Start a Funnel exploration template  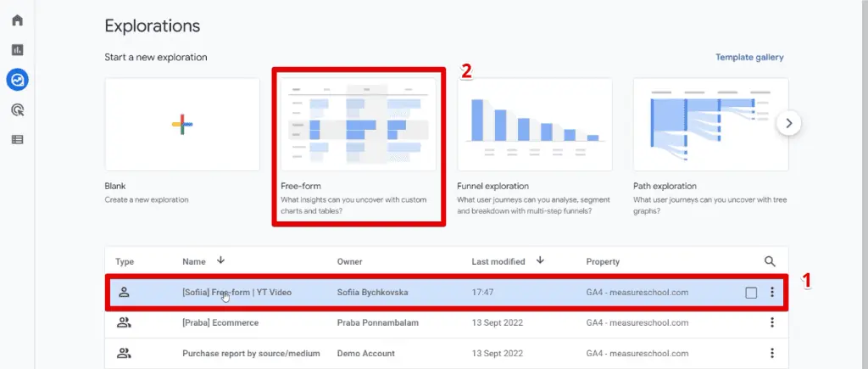click(534, 125)
